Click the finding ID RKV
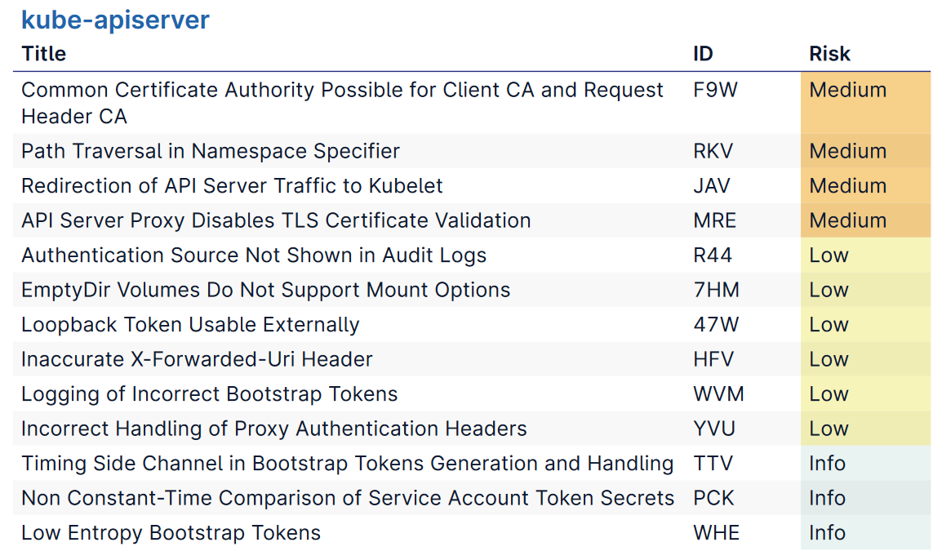 (x=713, y=151)
